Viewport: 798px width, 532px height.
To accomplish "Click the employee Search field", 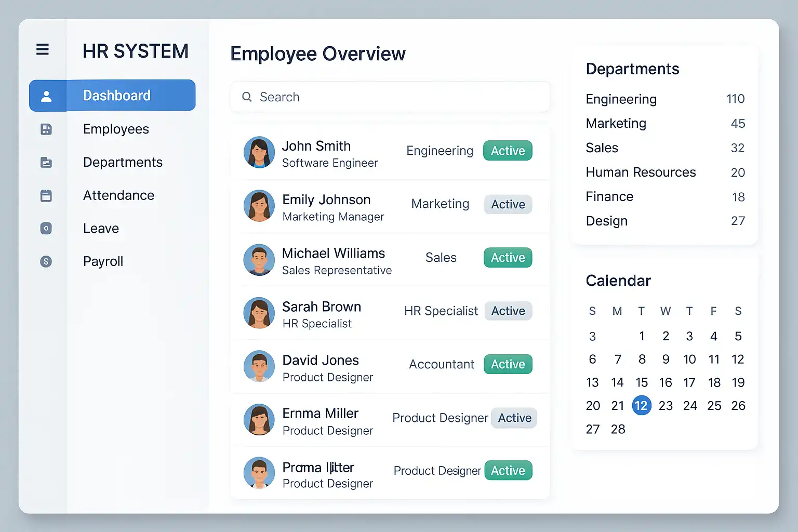I will click(x=395, y=97).
